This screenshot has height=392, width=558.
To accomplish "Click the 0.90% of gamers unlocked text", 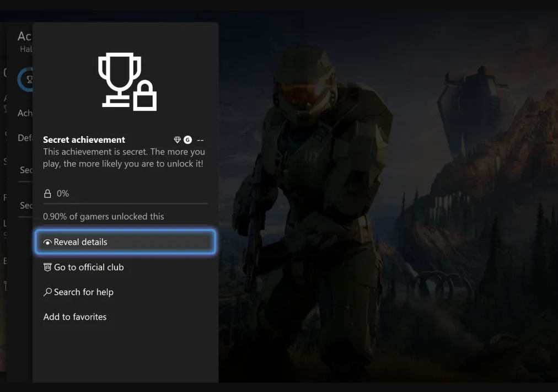I will point(104,217).
